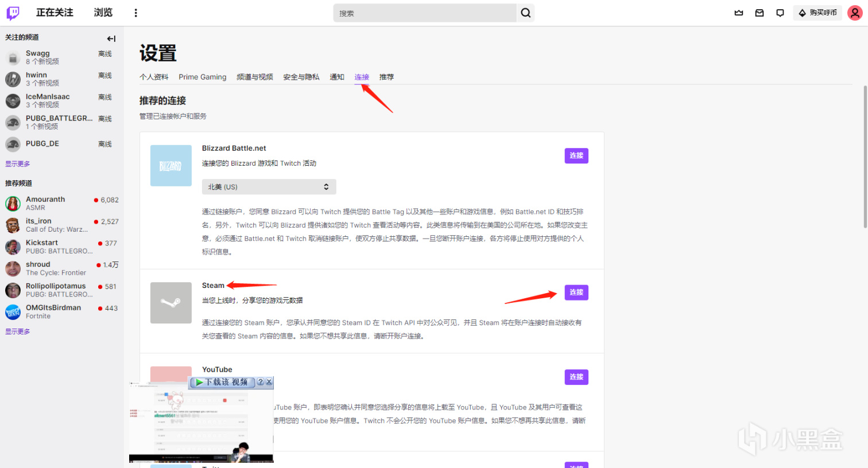Click its_iron's 2,527 viewer count
The width and height of the screenshot is (868, 468).
tap(110, 222)
